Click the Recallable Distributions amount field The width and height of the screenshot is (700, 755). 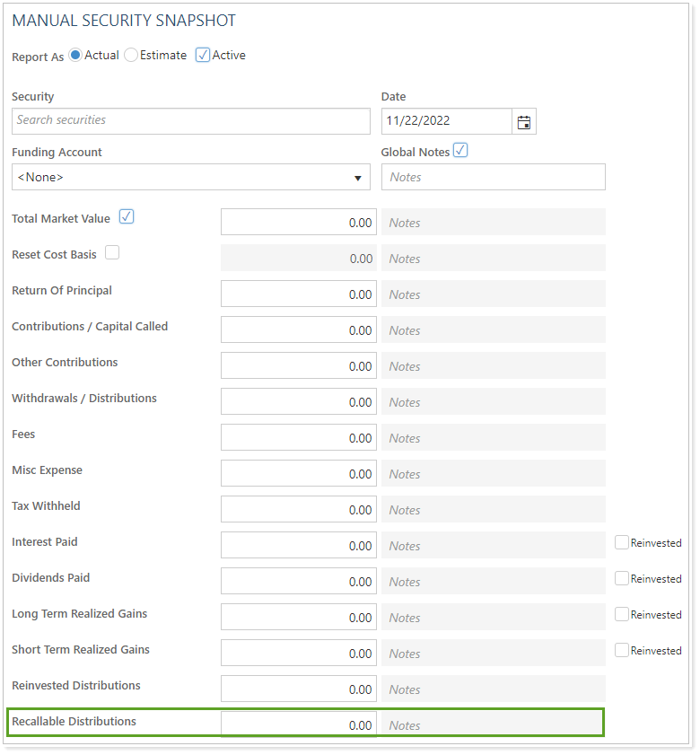pyautogui.click(x=298, y=724)
